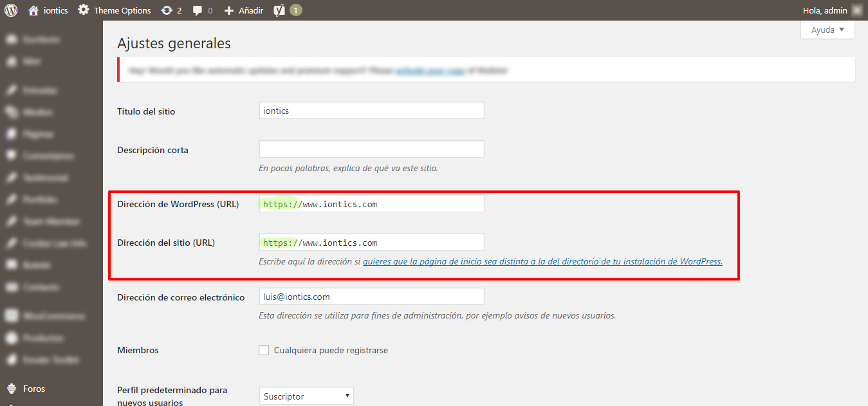Image resolution: width=868 pixels, height=406 pixels.
Task: Click the Dirección del sitio URL field
Action: (x=371, y=243)
